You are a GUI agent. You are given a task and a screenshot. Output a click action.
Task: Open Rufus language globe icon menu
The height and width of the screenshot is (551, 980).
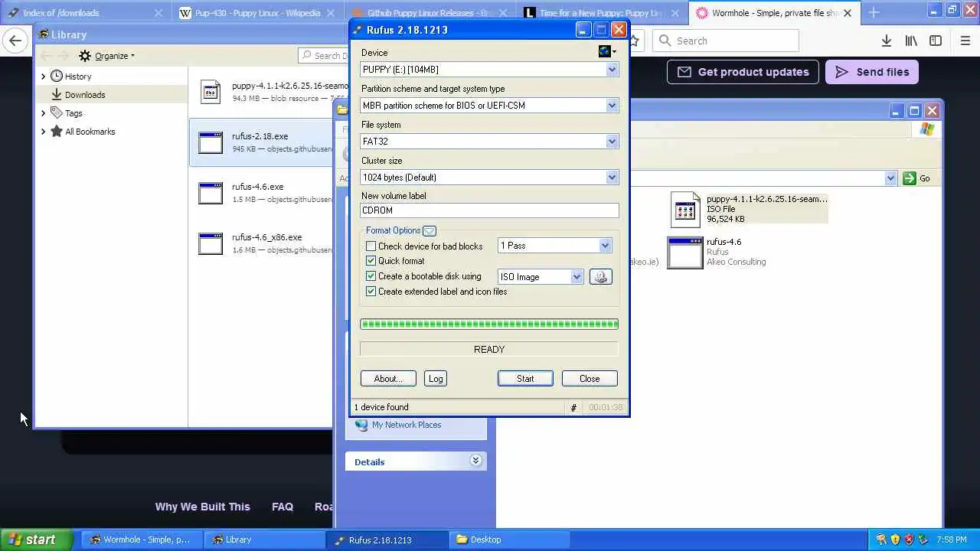(607, 51)
